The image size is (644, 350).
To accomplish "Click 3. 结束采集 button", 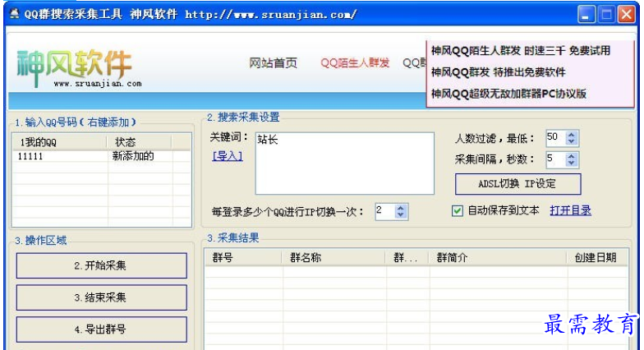I will tap(102, 297).
